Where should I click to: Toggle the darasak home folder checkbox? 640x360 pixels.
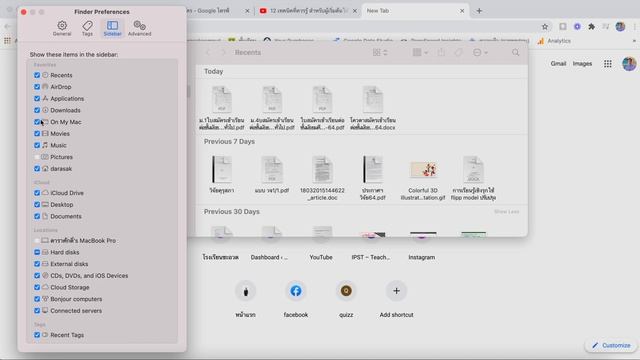coord(37,169)
